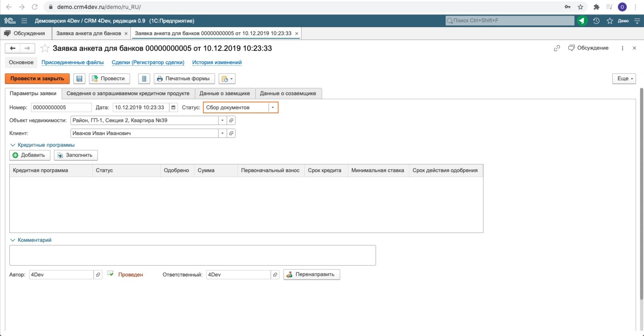Select the Параметры заявки tab

click(x=33, y=93)
